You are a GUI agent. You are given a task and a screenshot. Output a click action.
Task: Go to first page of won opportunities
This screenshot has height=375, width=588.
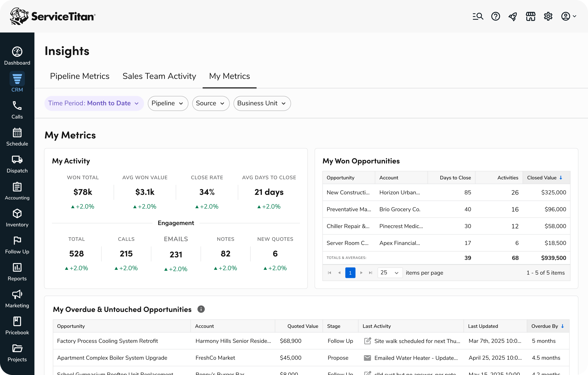[x=329, y=273]
